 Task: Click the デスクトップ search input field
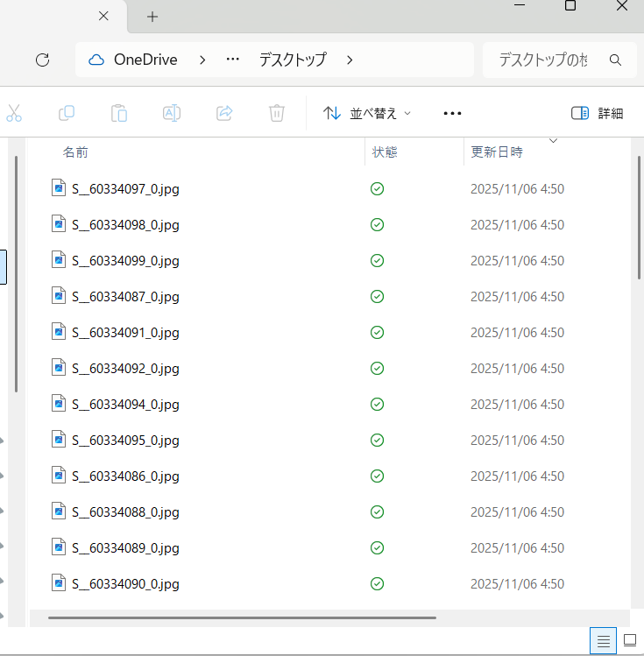(x=543, y=60)
